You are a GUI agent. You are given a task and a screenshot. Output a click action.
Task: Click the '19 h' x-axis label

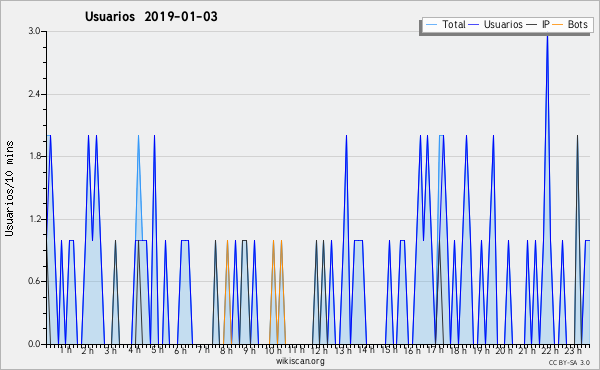coord(481,351)
